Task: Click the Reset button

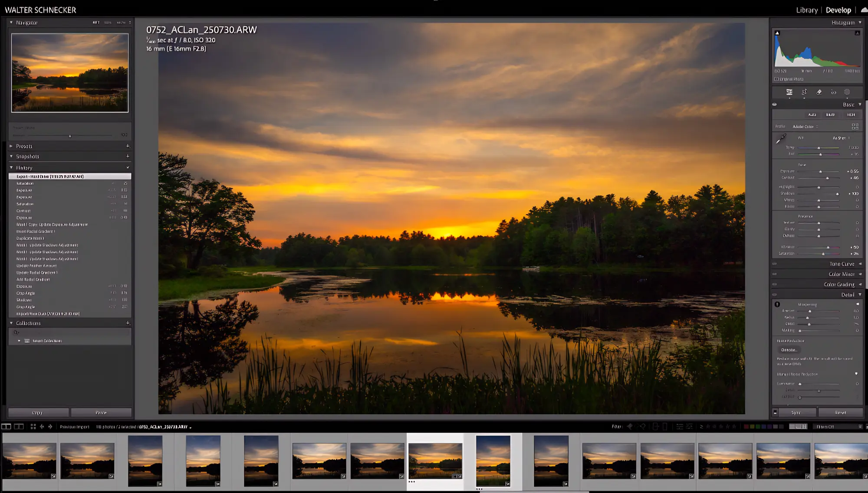Action: point(840,412)
